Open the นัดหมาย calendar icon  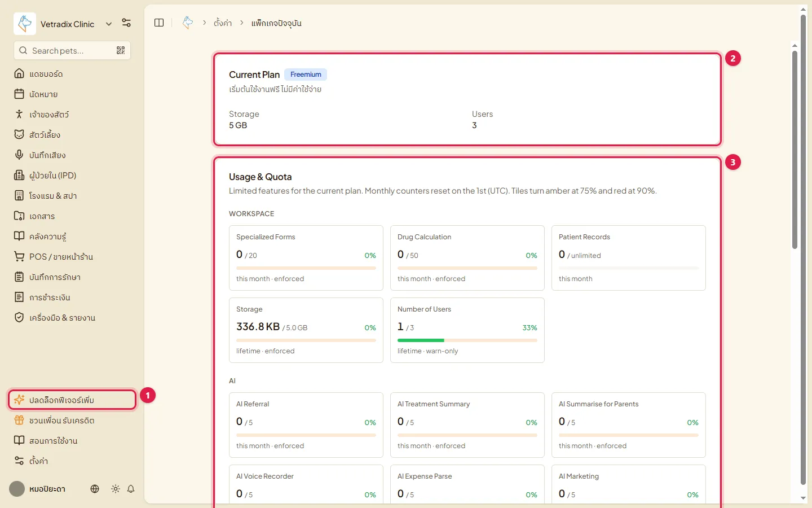[19, 94]
